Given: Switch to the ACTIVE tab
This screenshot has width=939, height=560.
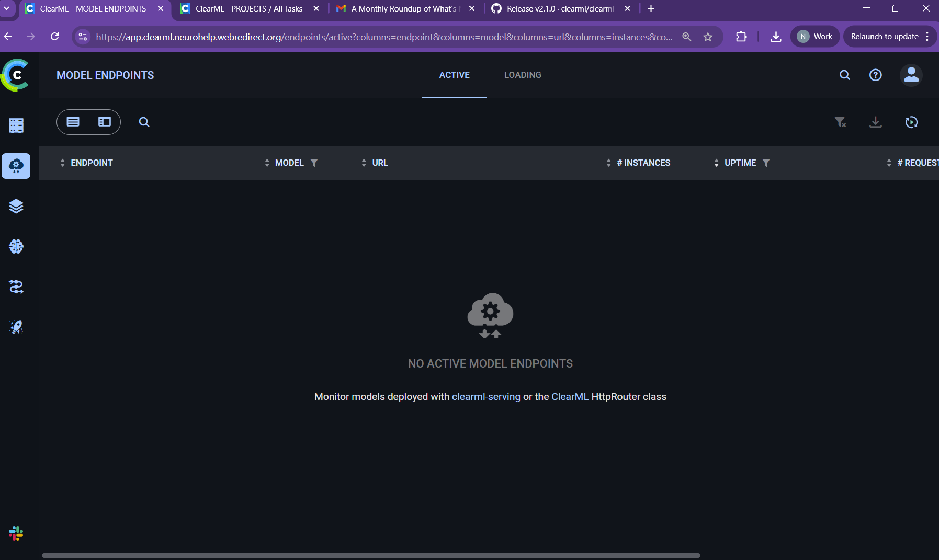Looking at the screenshot, I should pyautogui.click(x=455, y=75).
